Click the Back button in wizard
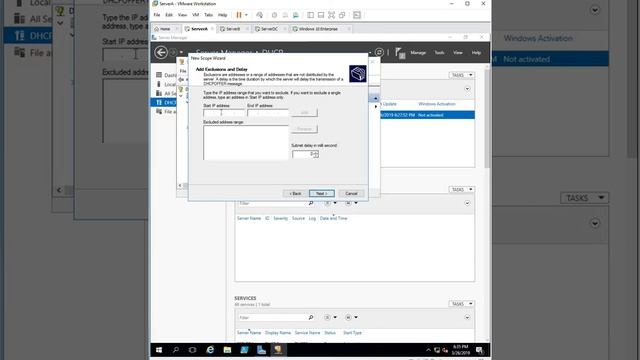Viewport: 640px width, 360px height. (x=295, y=193)
